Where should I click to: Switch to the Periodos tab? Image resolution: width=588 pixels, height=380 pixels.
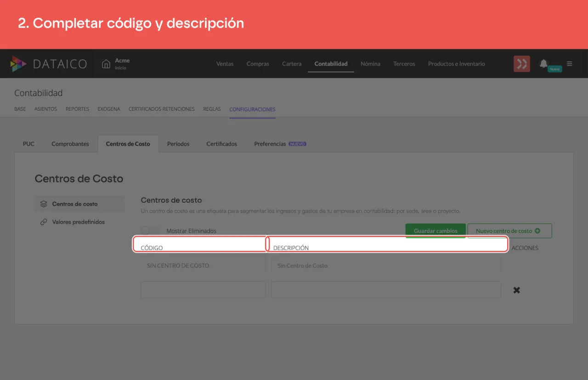178,144
